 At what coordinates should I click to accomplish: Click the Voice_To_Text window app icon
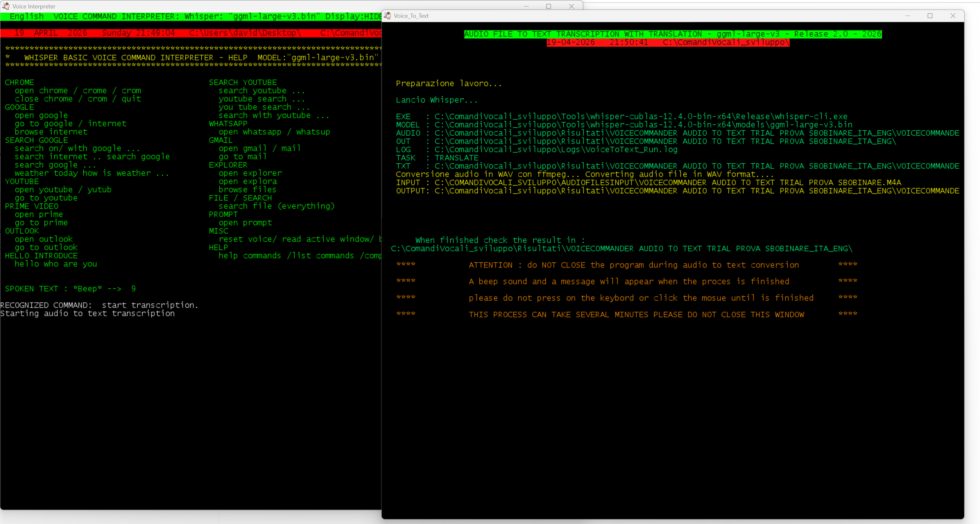point(388,16)
